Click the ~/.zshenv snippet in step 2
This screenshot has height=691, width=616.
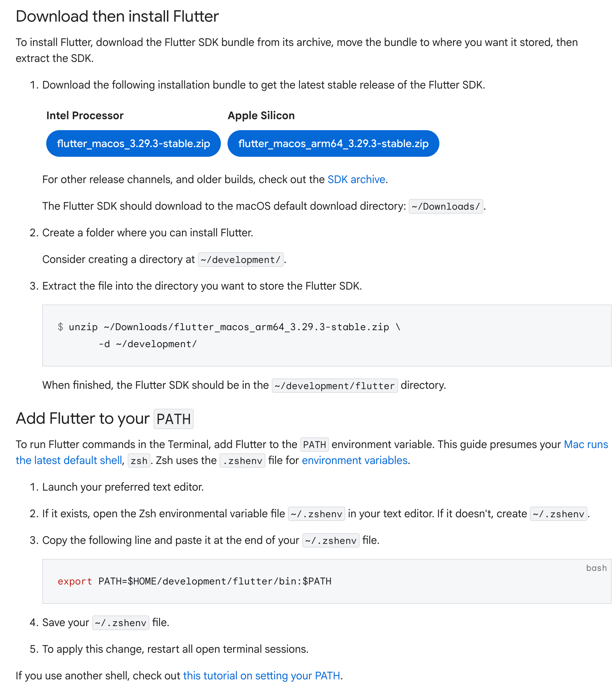tap(316, 514)
